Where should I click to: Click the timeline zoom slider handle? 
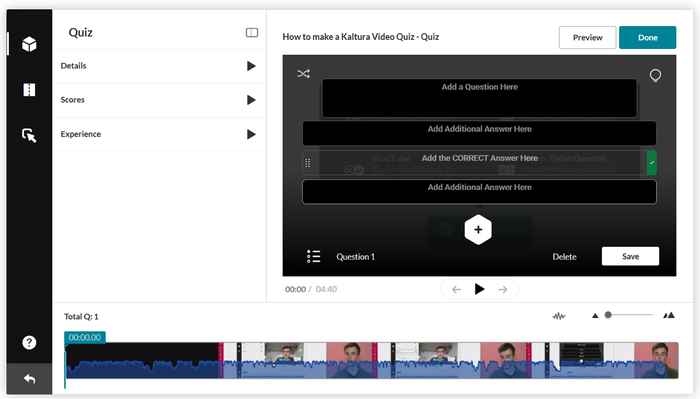pos(608,315)
